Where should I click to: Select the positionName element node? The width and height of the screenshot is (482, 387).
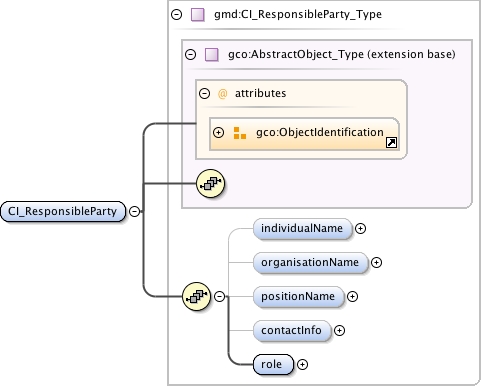[298, 297]
